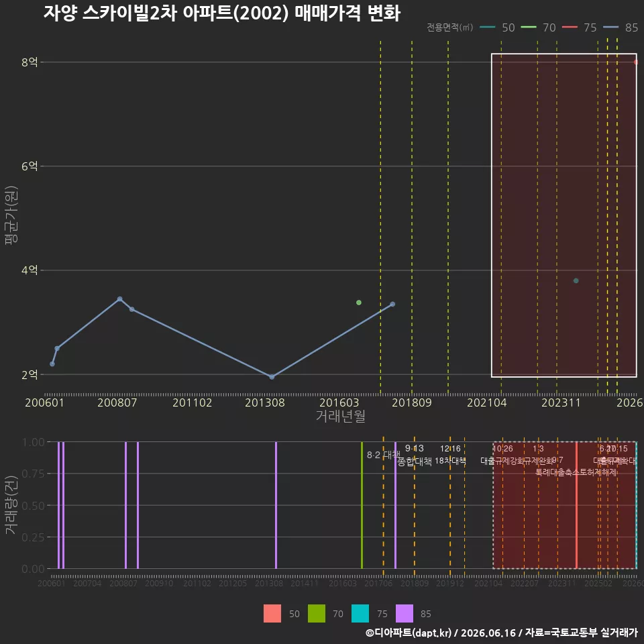Click '201912' on the volume chart x-axis
The width and height of the screenshot is (644, 644).
[x=450, y=583]
